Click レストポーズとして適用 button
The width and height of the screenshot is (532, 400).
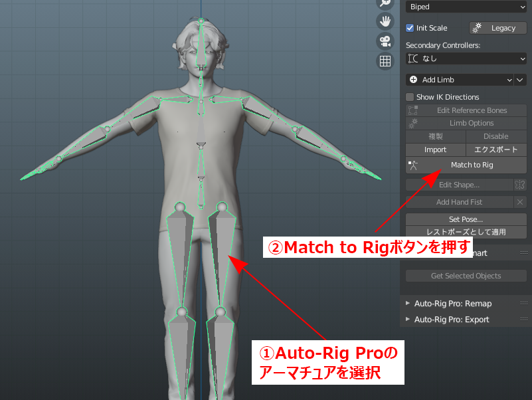pos(466,232)
